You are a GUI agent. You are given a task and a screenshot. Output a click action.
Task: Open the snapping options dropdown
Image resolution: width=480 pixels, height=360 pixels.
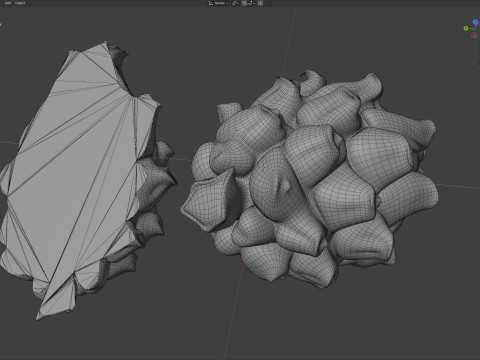[251, 3]
